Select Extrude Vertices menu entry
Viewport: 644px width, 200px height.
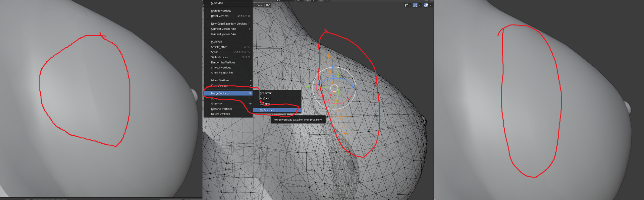coord(228,11)
